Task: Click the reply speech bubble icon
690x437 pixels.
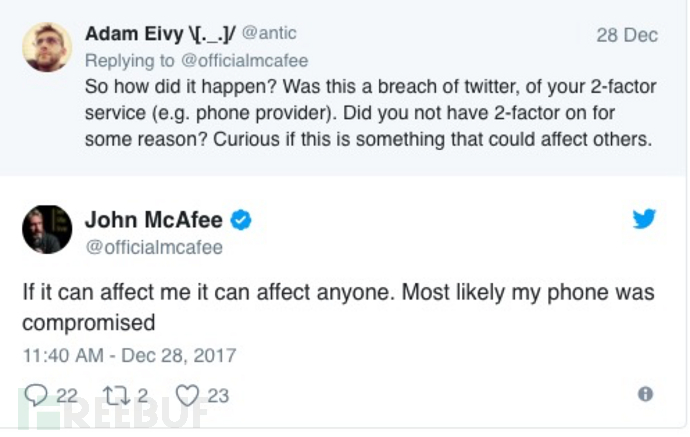Action: point(34,395)
